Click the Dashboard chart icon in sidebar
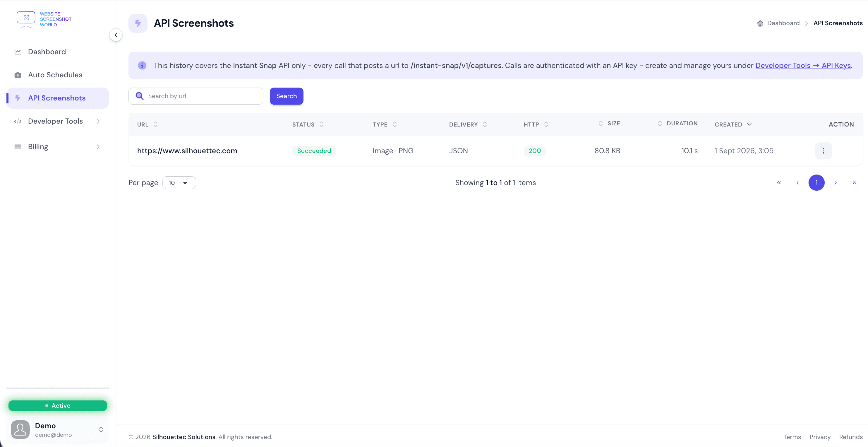868x447 pixels. 18,52
